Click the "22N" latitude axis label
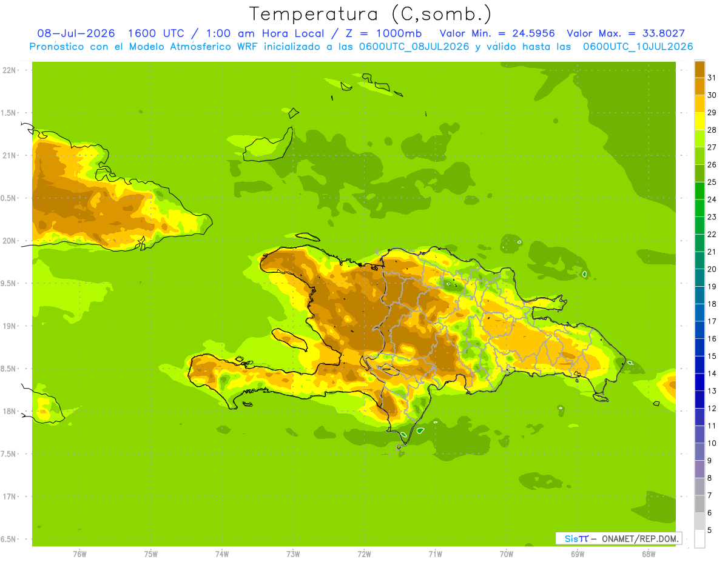The image size is (728, 562). (x=8, y=70)
